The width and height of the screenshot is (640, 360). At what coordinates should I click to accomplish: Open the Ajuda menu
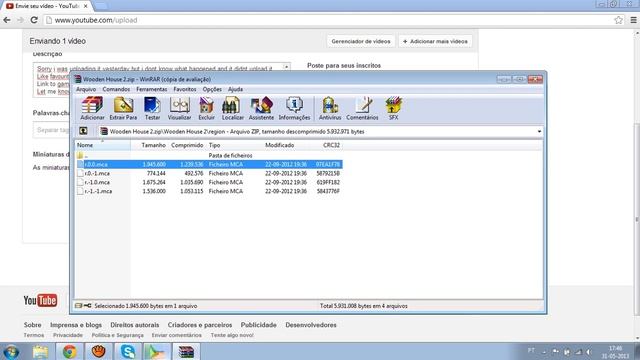pos(235,89)
